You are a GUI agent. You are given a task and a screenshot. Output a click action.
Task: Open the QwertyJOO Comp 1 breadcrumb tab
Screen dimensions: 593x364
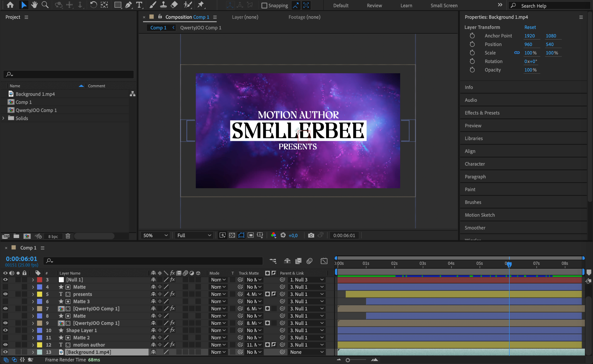point(201,28)
